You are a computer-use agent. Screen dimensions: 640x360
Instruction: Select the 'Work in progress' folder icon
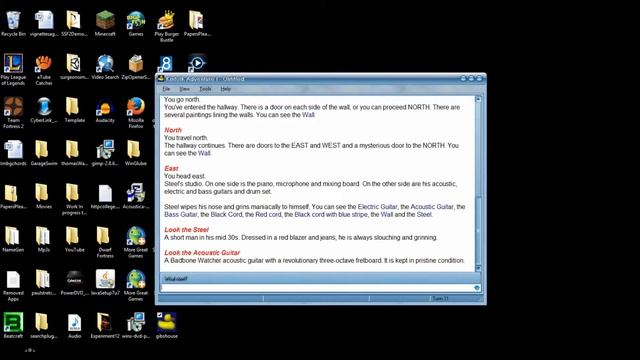[x=74, y=199]
